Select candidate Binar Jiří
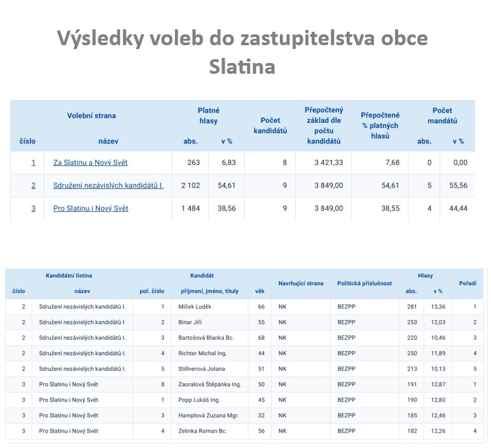 tap(190, 323)
